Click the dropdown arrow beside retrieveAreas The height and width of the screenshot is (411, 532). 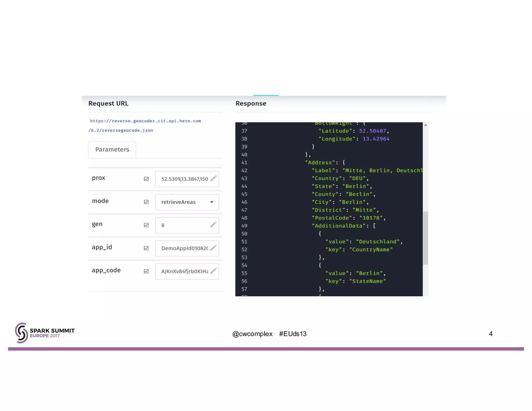coord(212,202)
